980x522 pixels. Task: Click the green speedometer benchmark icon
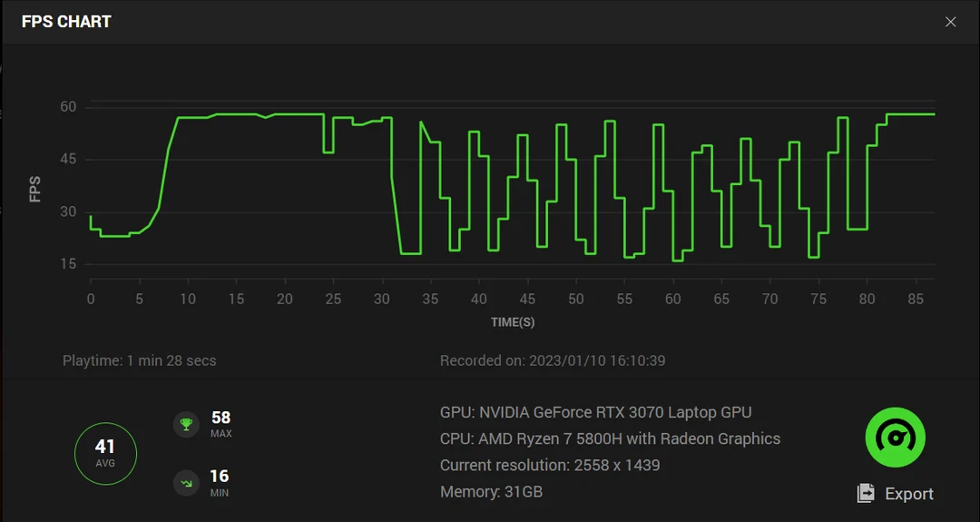895,438
